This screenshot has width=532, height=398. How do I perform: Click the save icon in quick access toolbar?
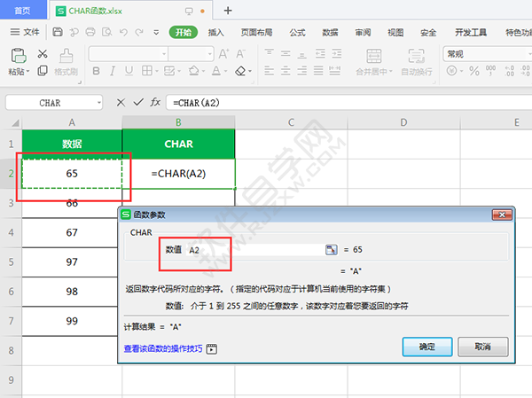pos(58,32)
